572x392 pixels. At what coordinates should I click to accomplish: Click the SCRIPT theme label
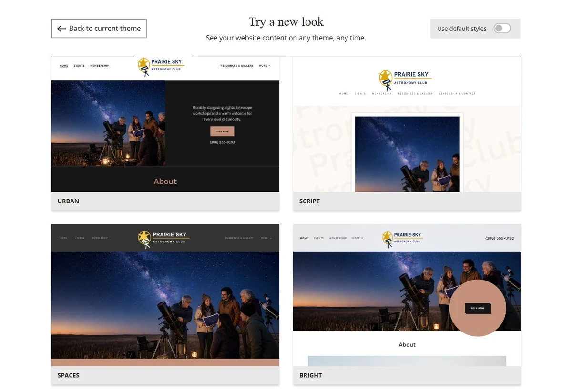(309, 201)
